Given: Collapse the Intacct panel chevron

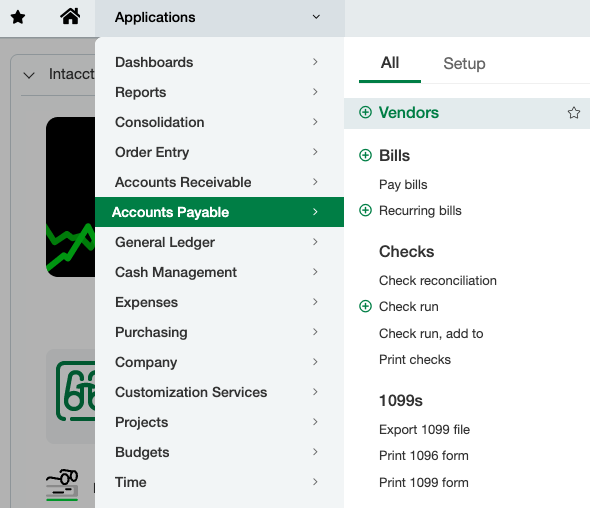Looking at the screenshot, I should tap(29, 75).
